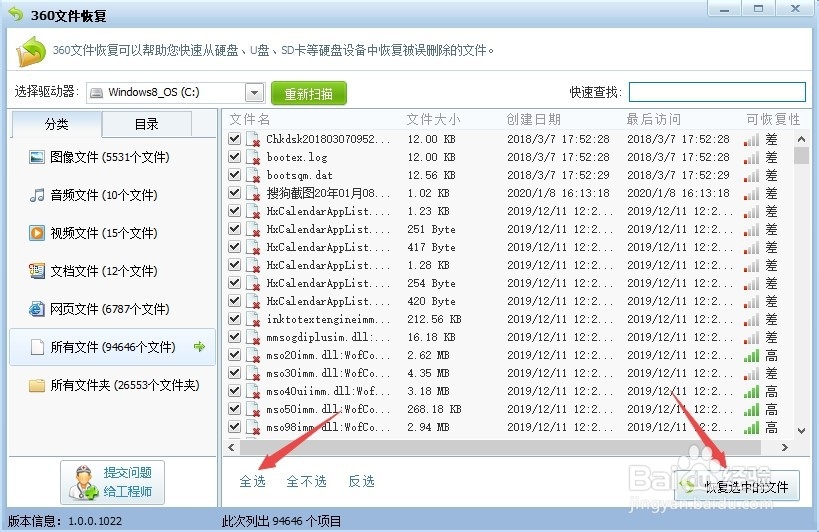Click the scroll right arrow of file list
Viewport: 819px width, 532px height.
pyautogui.click(x=785, y=447)
